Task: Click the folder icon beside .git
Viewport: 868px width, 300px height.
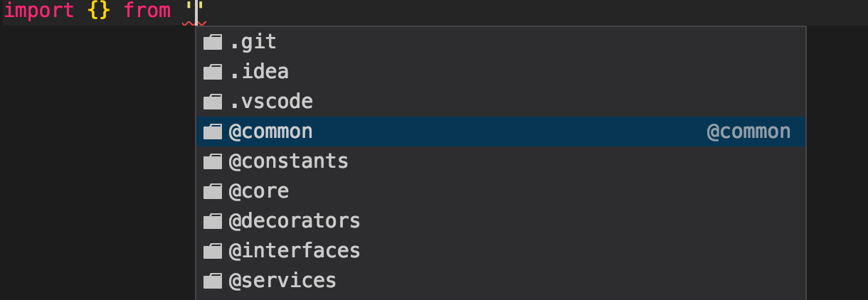Action: tap(213, 43)
